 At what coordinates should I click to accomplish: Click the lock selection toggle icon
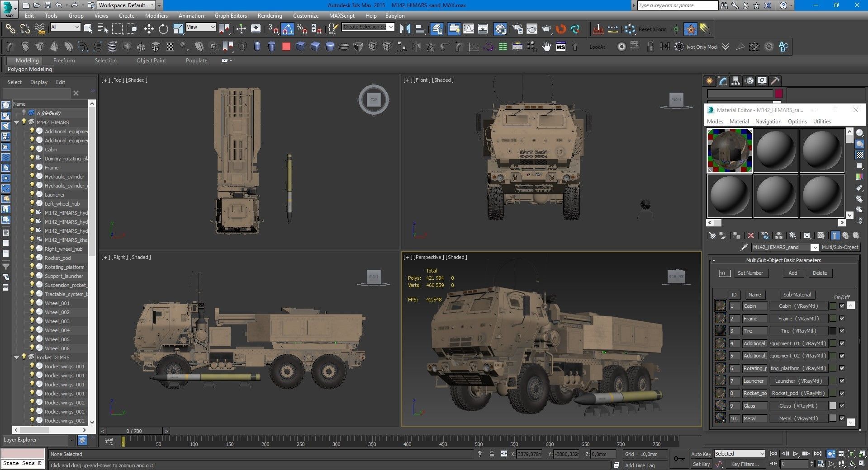[x=492, y=454]
